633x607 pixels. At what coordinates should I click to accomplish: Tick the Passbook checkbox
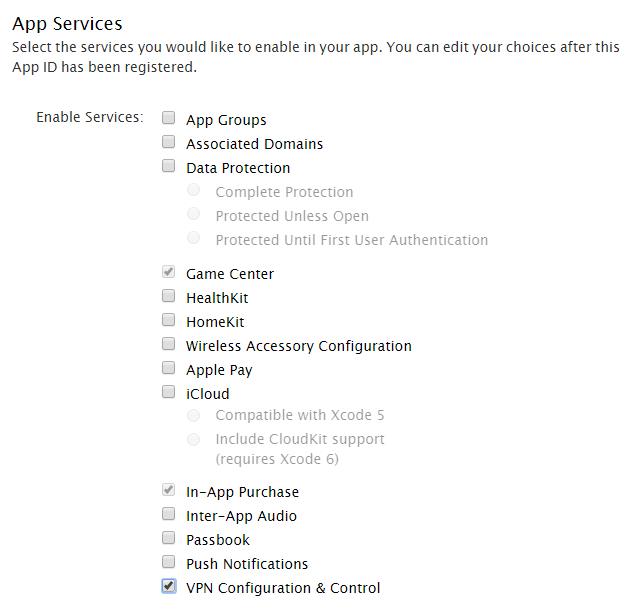coord(168,538)
